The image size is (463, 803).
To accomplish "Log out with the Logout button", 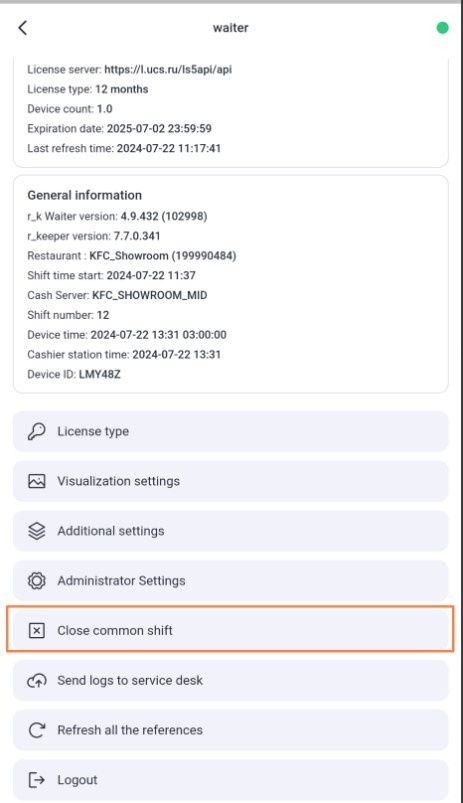I will [230, 780].
